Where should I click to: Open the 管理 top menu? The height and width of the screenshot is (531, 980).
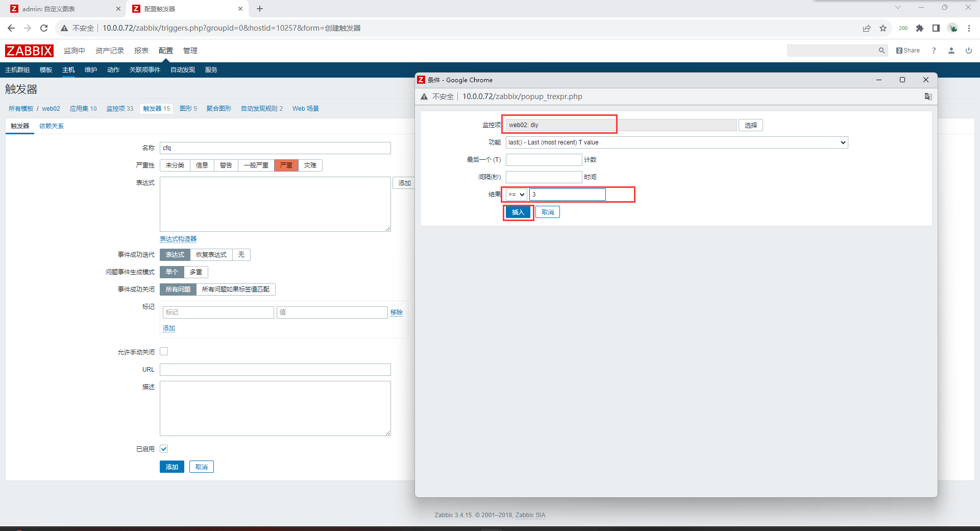pyautogui.click(x=190, y=51)
